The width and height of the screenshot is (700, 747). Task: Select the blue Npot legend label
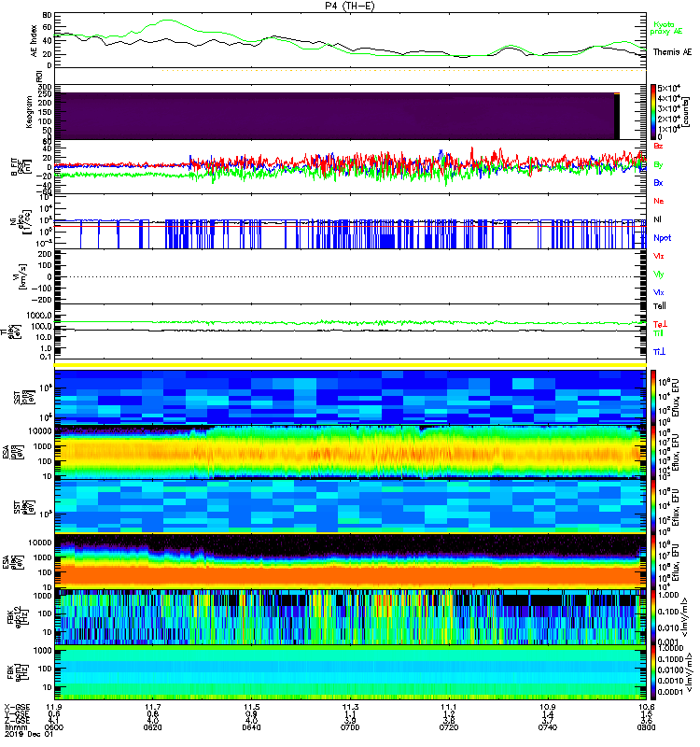(663, 238)
